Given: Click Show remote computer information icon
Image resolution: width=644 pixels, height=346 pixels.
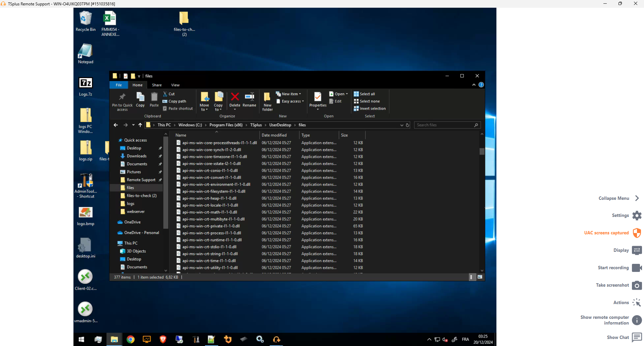Looking at the screenshot, I should [637, 320].
